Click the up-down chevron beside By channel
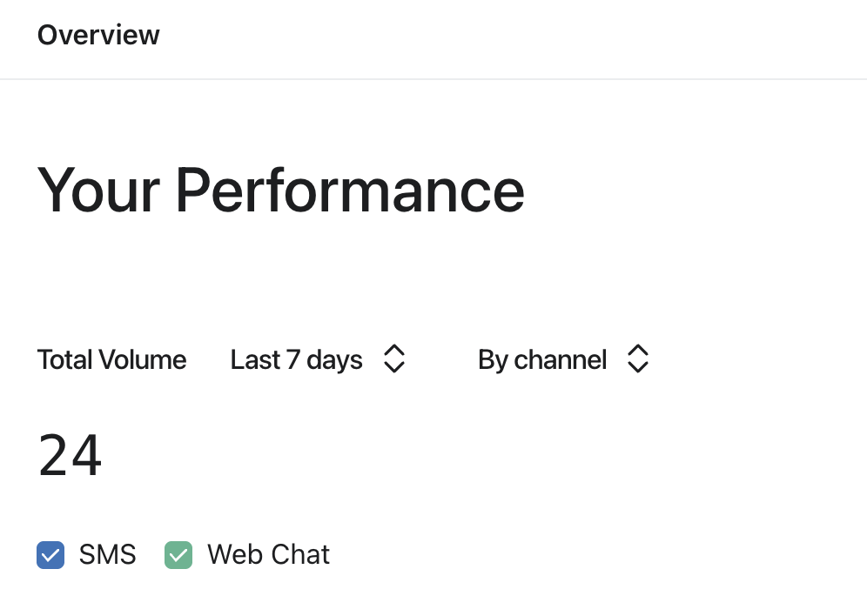 point(638,359)
